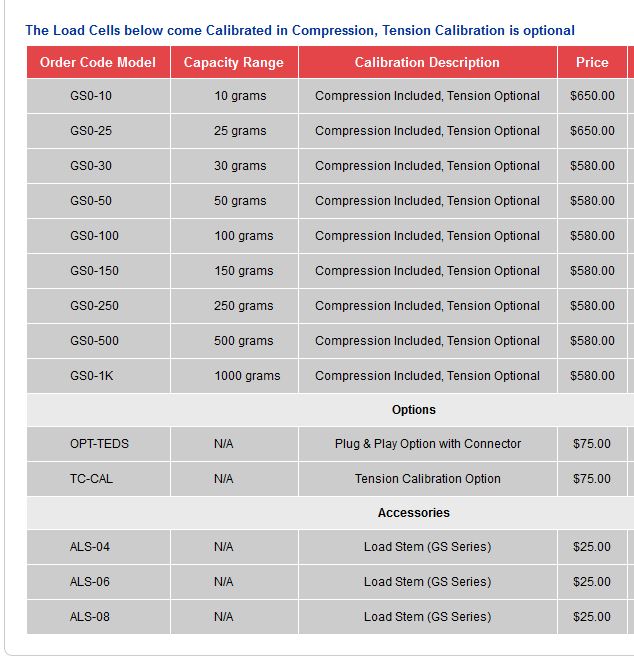Click the 1000 grams capacity cell
The height and width of the screenshot is (657, 634).
tap(247, 376)
